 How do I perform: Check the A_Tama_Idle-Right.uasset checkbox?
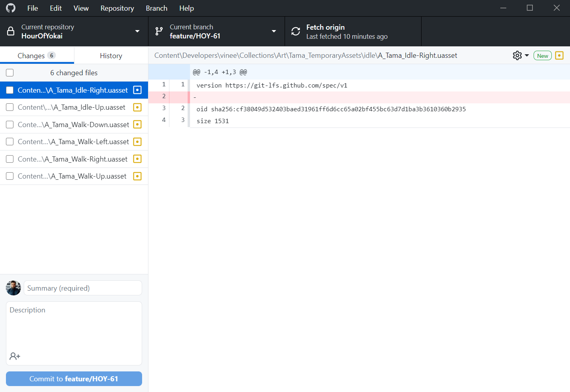click(x=10, y=90)
